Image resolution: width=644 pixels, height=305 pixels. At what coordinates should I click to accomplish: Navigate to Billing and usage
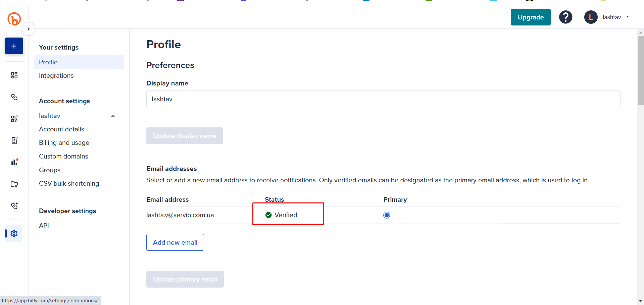(x=64, y=143)
